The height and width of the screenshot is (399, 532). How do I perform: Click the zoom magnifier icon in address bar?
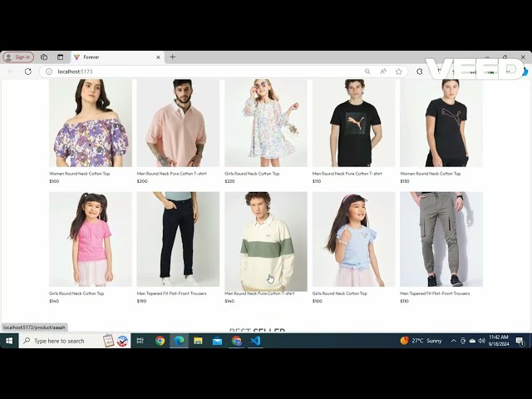[x=367, y=71]
